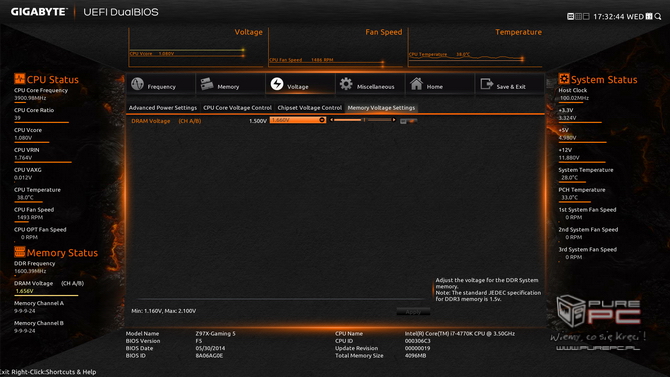
Task: Click the DRAM Voltage slider track
Action: point(363,120)
